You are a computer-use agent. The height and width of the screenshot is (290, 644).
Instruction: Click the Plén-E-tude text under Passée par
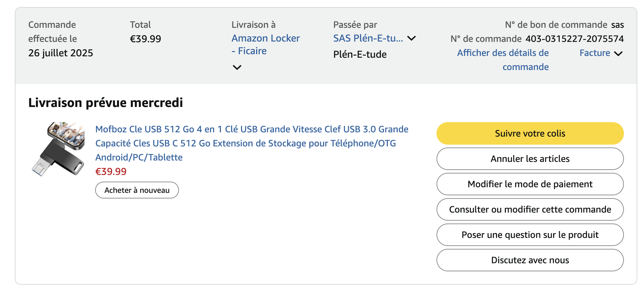pyautogui.click(x=360, y=55)
